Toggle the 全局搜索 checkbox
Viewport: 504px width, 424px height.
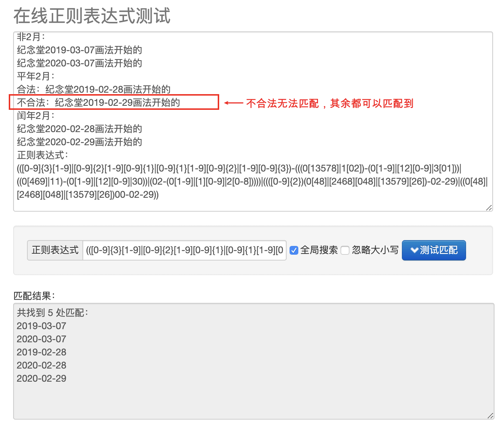294,250
